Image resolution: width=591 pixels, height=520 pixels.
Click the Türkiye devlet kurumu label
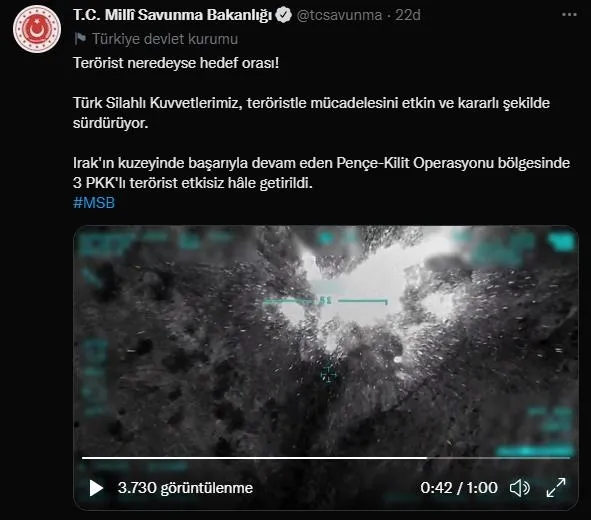pyautogui.click(x=165, y=39)
